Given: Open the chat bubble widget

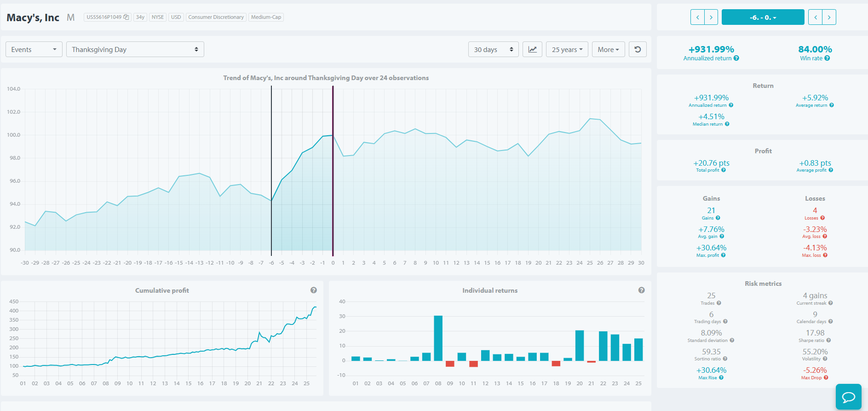Looking at the screenshot, I should [x=848, y=397].
